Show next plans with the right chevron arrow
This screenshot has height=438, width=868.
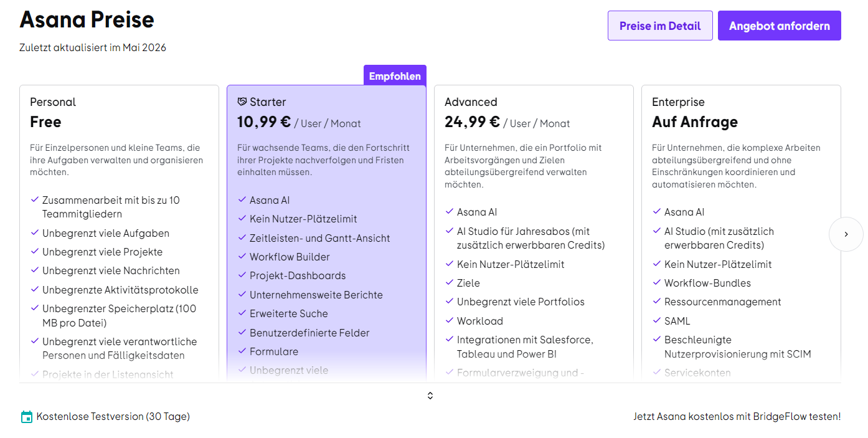click(846, 234)
